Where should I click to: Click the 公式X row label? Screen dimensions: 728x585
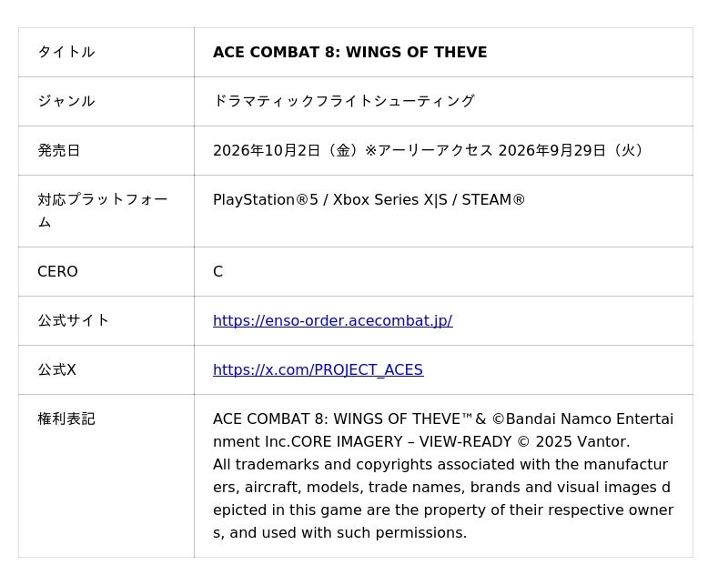tap(56, 370)
